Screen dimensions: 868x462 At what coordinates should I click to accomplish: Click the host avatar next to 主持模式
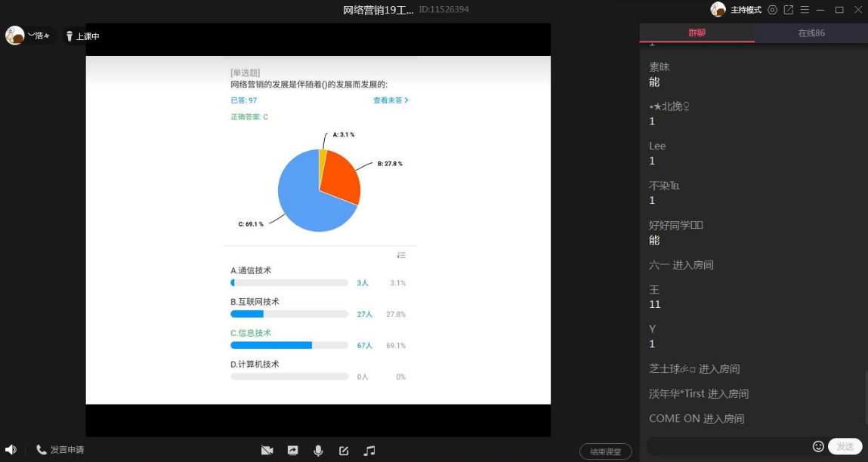pyautogui.click(x=718, y=10)
